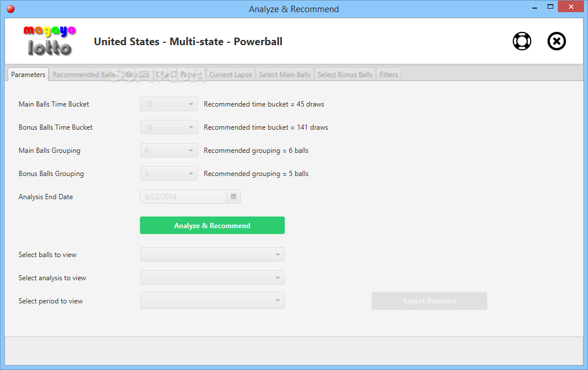The image size is (588, 370).
Task: Open the calendar picker for Analysis End Date
Action: point(233,197)
